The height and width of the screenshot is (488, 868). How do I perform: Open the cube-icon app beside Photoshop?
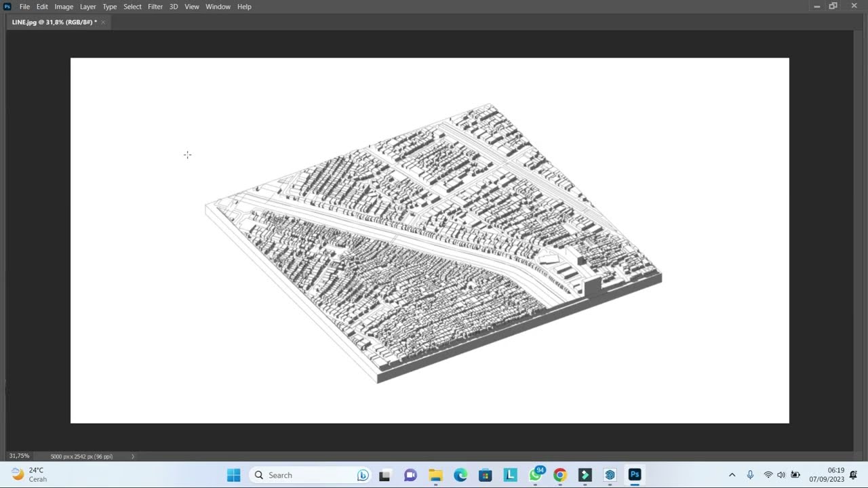click(x=610, y=475)
